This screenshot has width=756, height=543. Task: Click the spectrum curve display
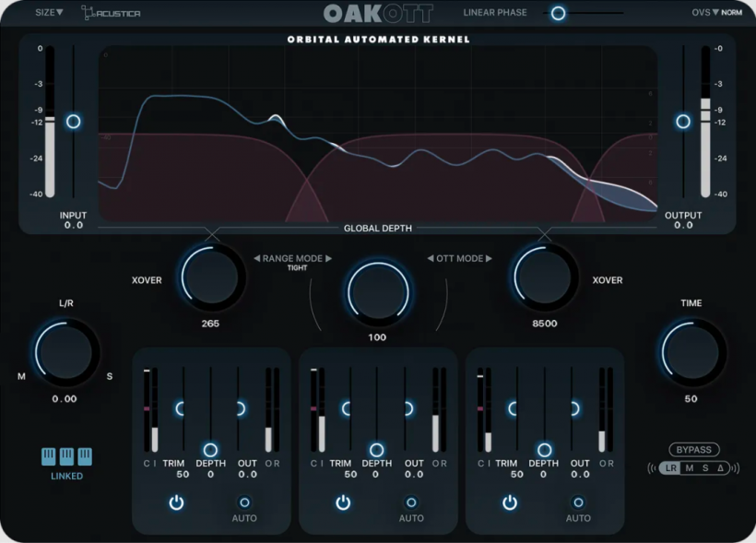pos(378,134)
